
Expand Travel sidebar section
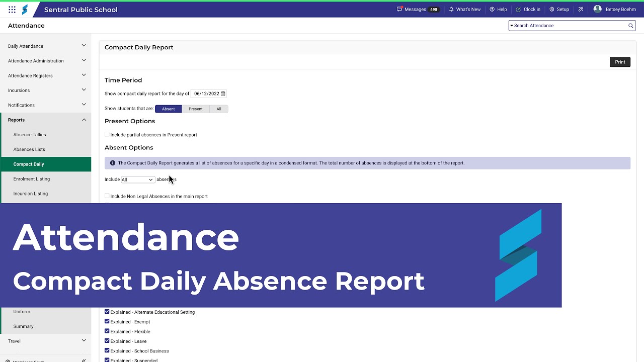coord(45,341)
